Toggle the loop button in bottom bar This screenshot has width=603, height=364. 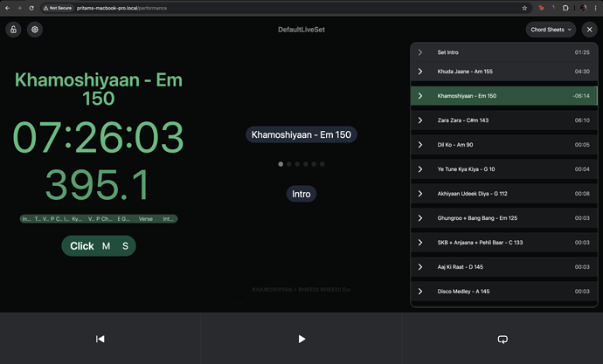coord(502,339)
